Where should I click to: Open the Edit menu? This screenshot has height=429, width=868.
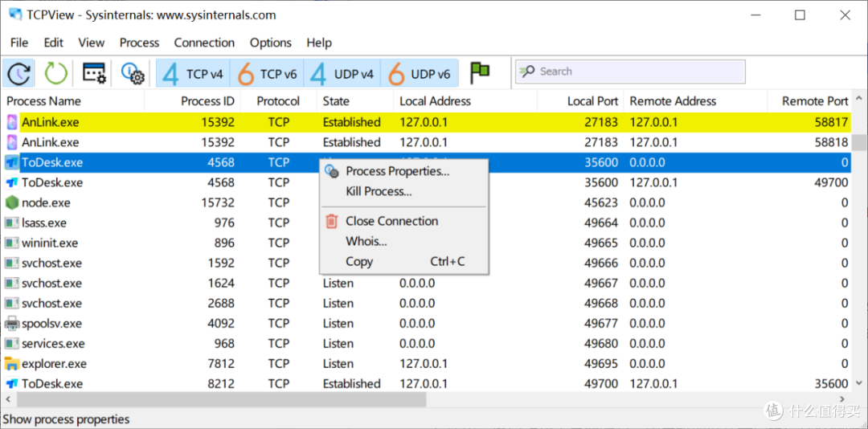tap(54, 43)
